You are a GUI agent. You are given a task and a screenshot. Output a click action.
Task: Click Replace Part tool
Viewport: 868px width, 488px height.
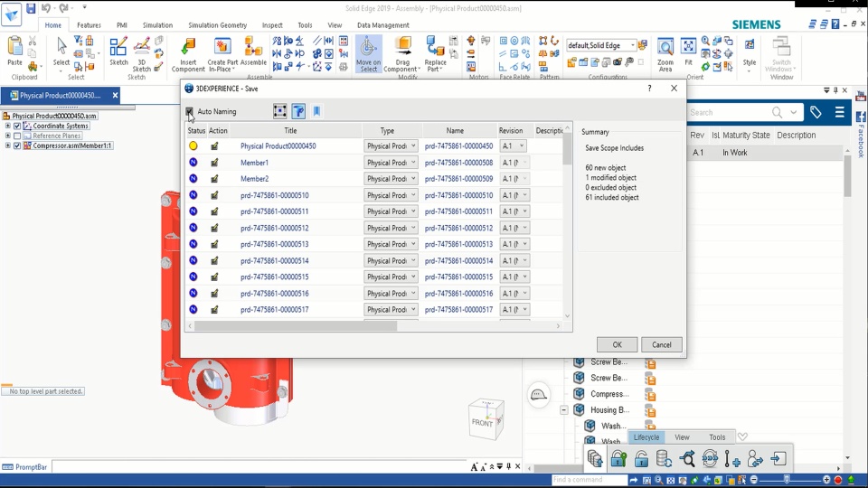(x=436, y=54)
